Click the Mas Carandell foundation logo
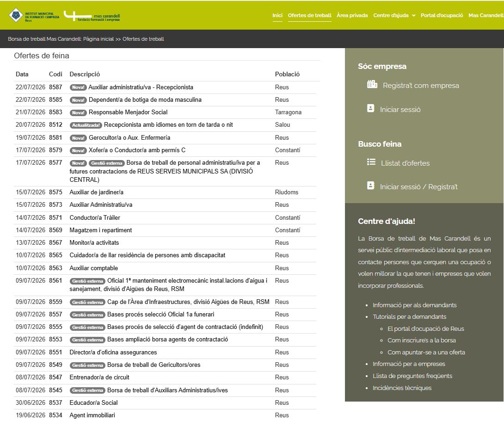 coord(92,16)
